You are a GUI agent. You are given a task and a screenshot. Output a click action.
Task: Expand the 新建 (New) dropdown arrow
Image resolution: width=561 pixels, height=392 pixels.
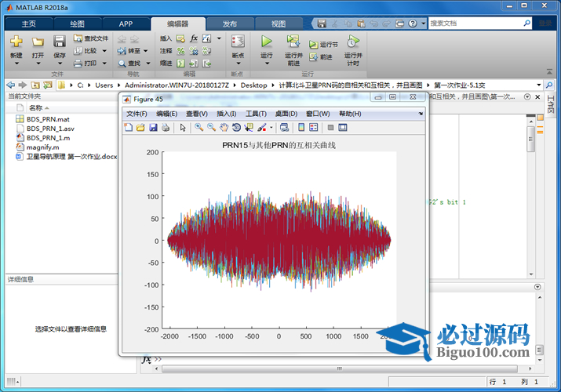[x=16, y=64]
